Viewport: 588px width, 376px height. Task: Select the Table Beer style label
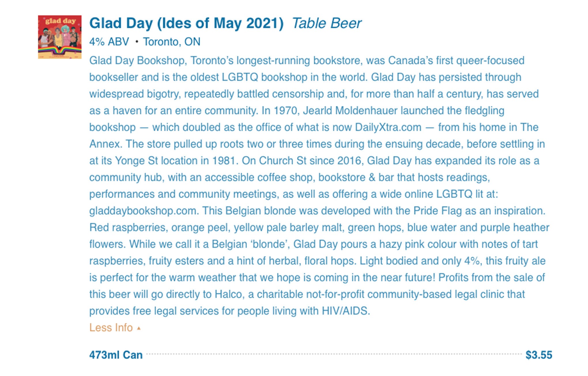click(327, 23)
